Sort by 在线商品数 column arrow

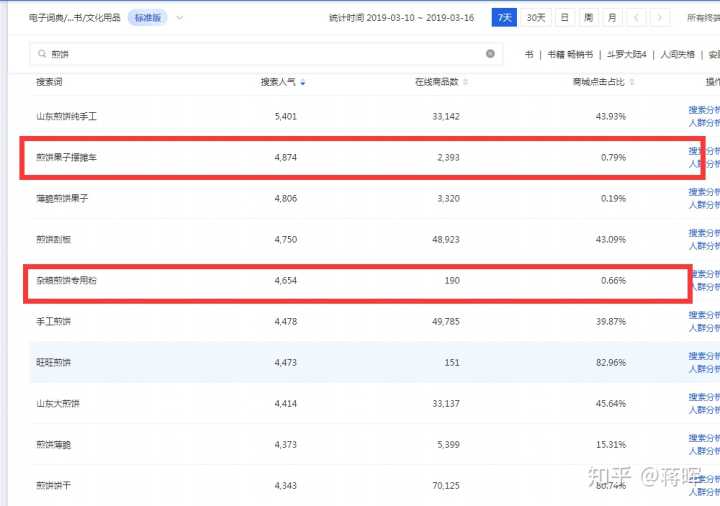coord(465,82)
